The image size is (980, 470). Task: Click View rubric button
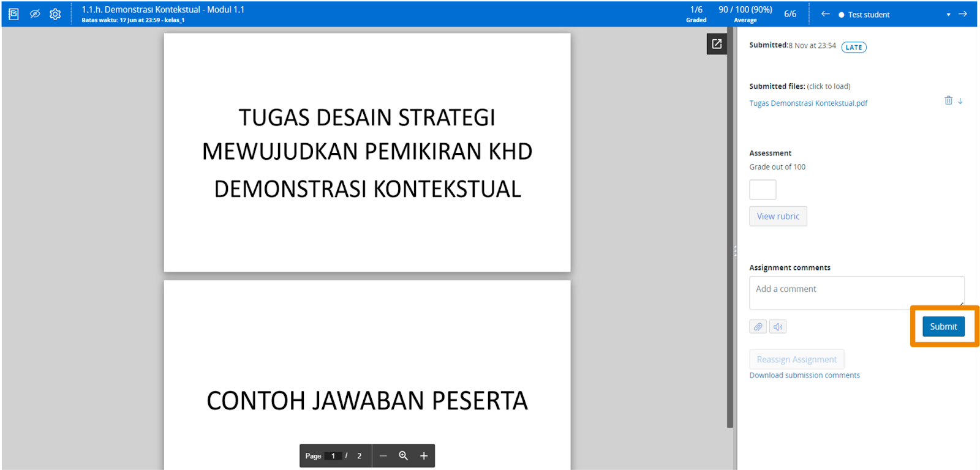point(778,216)
